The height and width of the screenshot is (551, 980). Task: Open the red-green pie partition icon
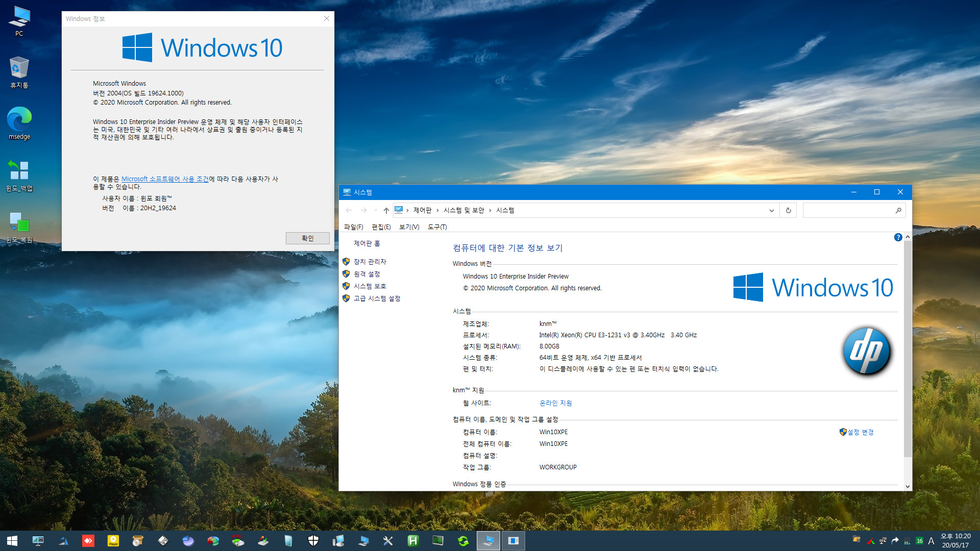click(213, 541)
